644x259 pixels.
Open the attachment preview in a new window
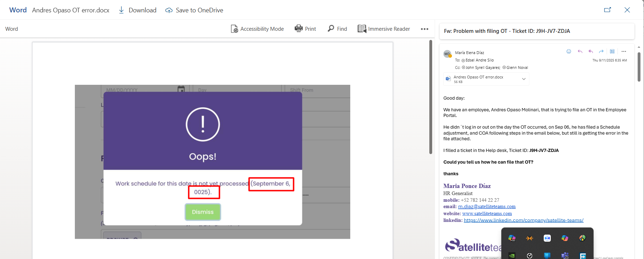(607, 10)
